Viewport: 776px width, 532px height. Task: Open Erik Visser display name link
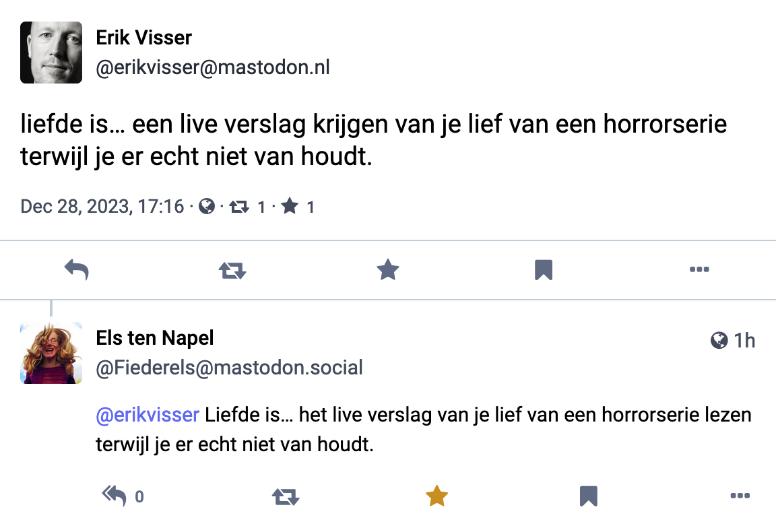pyautogui.click(x=143, y=38)
